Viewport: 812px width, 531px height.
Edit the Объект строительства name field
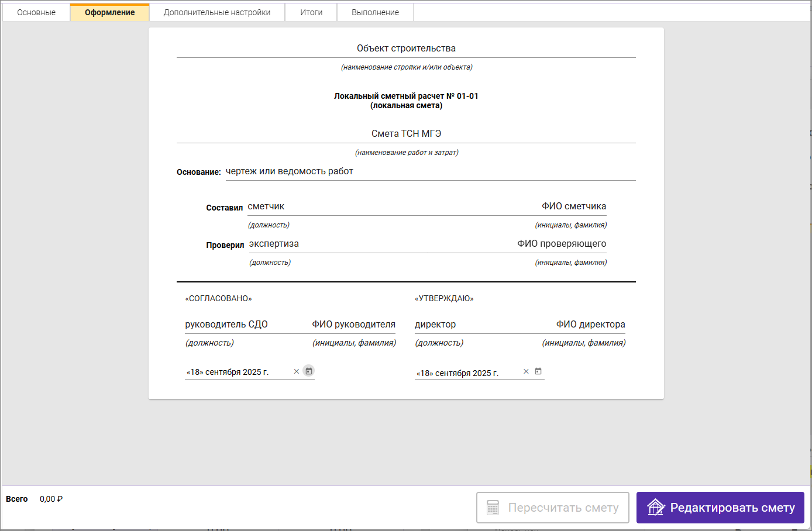click(x=406, y=49)
